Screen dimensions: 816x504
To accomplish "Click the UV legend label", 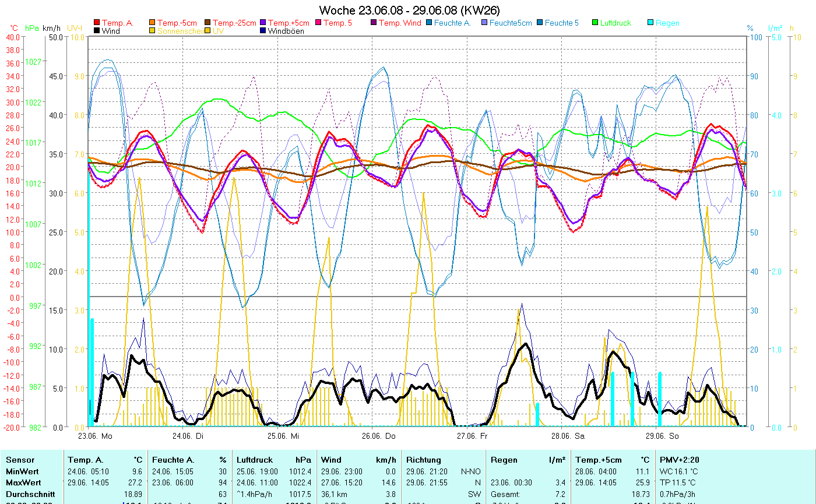I will [218, 31].
